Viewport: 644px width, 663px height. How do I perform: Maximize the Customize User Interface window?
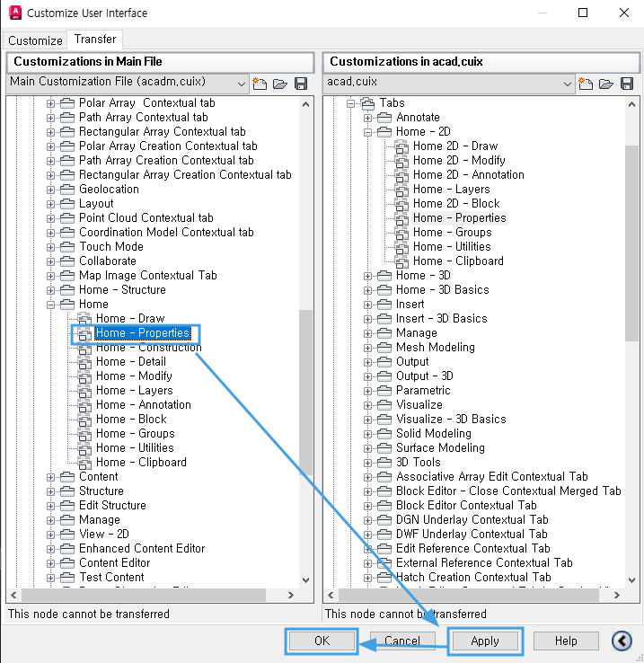coord(583,13)
